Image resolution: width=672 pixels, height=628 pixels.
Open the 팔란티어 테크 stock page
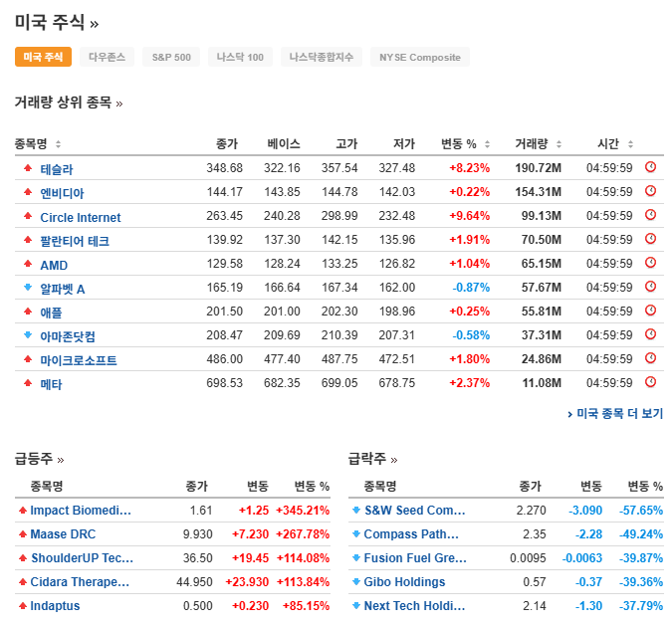[x=75, y=241]
